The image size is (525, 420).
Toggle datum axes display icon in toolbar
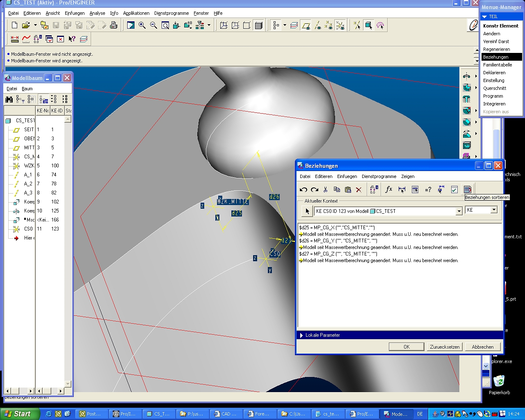coord(317,25)
